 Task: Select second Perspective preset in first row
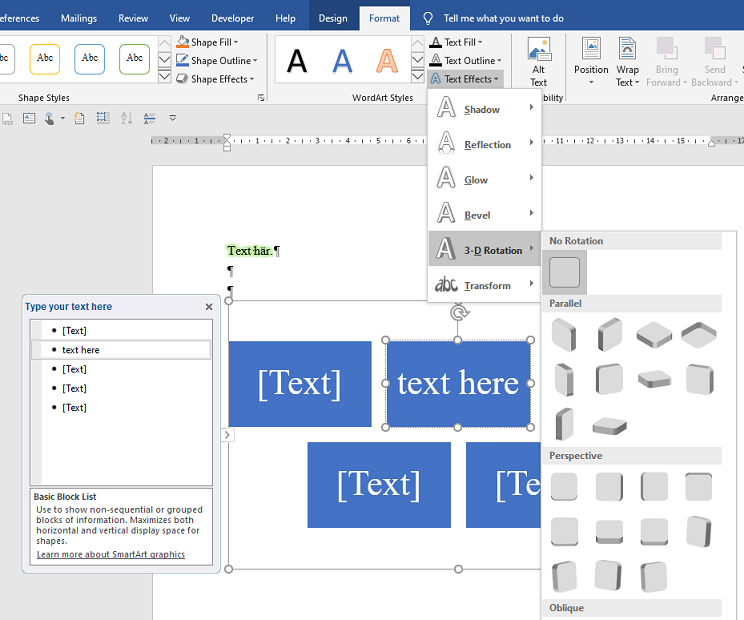[x=609, y=487]
